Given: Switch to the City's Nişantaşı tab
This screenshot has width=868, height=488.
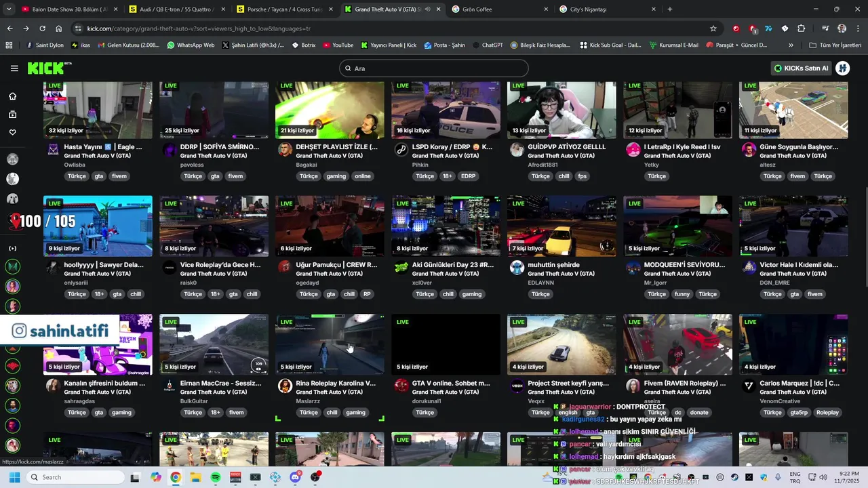Looking at the screenshot, I should pyautogui.click(x=608, y=9).
